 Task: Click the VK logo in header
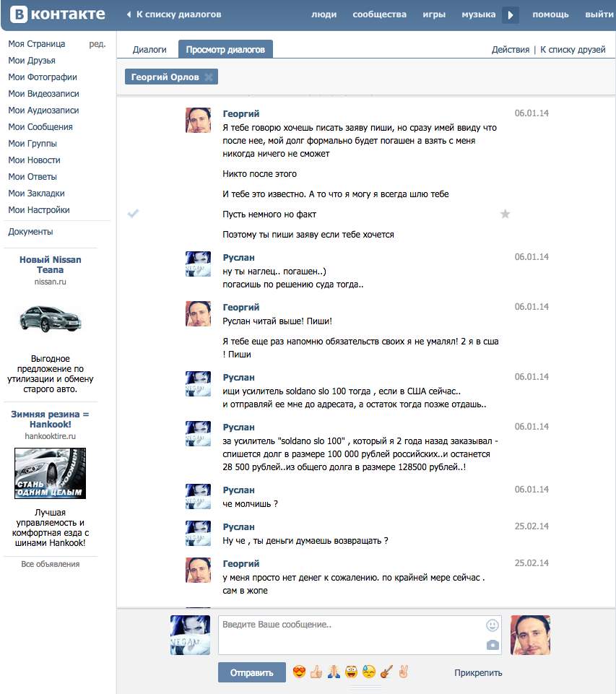(x=58, y=14)
